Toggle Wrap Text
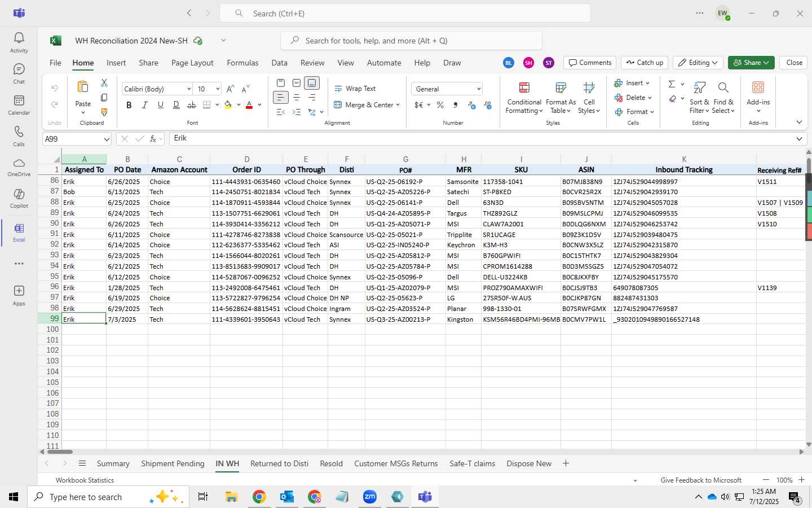The image size is (812, 508). [355, 89]
